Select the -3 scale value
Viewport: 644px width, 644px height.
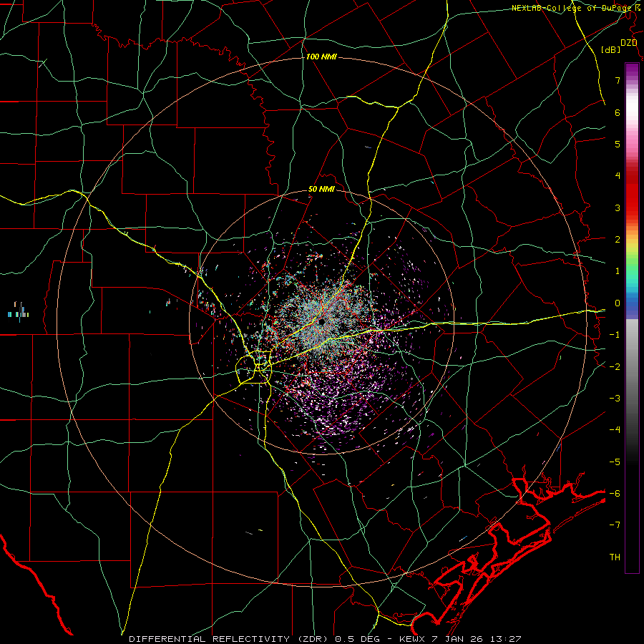click(615, 399)
